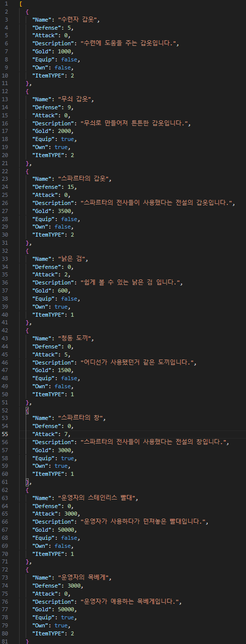The width and height of the screenshot is (246, 644).
Task: Click the closing brace on line 61
Action: point(27,481)
